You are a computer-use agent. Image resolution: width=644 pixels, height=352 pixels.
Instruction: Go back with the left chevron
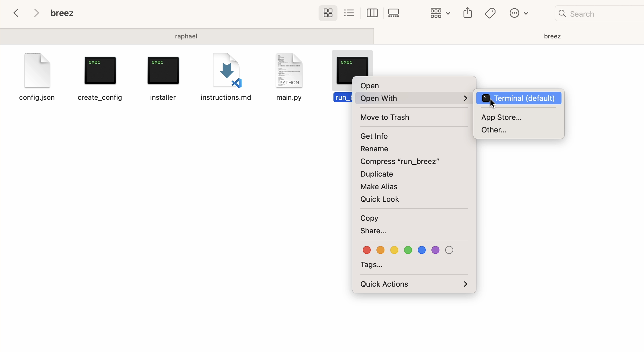click(17, 13)
